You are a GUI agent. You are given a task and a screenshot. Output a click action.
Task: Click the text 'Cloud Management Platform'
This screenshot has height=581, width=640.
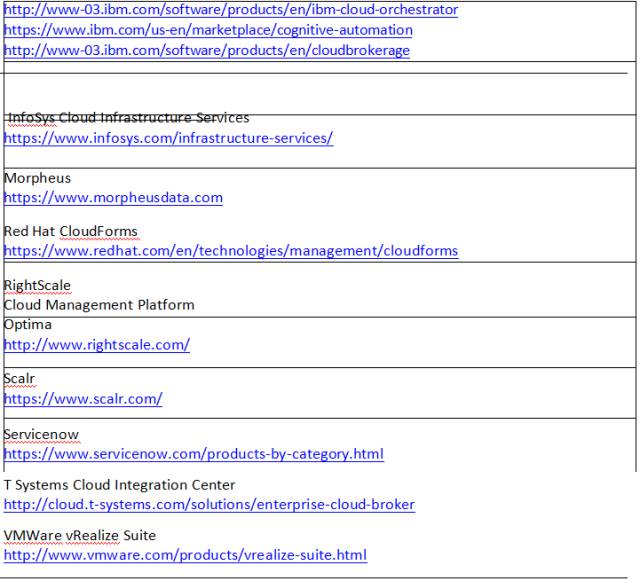pos(99,305)
